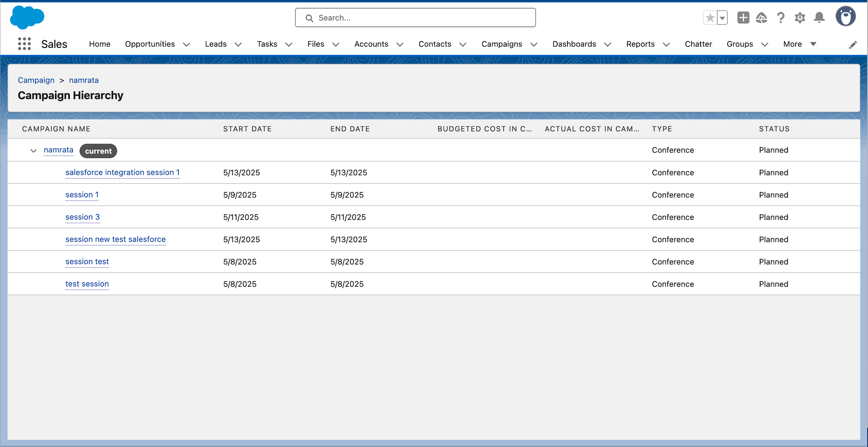Click the favorites star icon

710,18
